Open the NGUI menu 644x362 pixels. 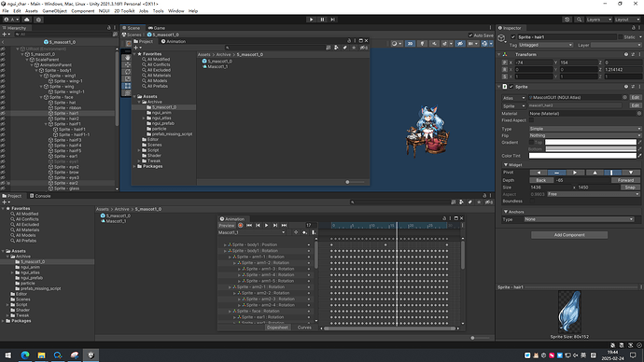click(x=104, y=11)
